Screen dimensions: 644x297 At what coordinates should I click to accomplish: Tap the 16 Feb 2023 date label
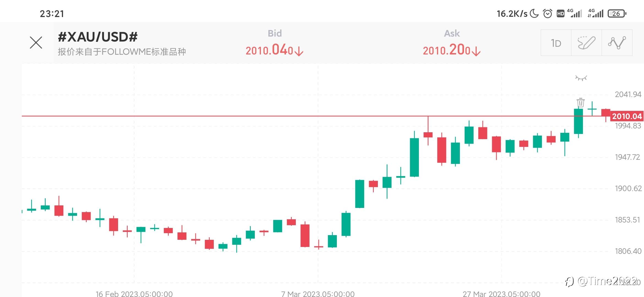point(134,294)
